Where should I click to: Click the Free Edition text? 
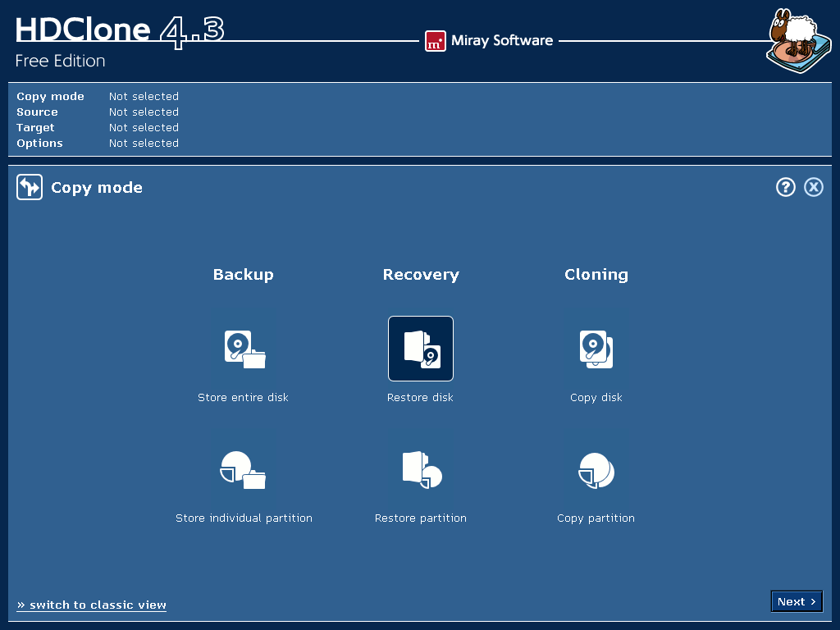tap(60, 61)
